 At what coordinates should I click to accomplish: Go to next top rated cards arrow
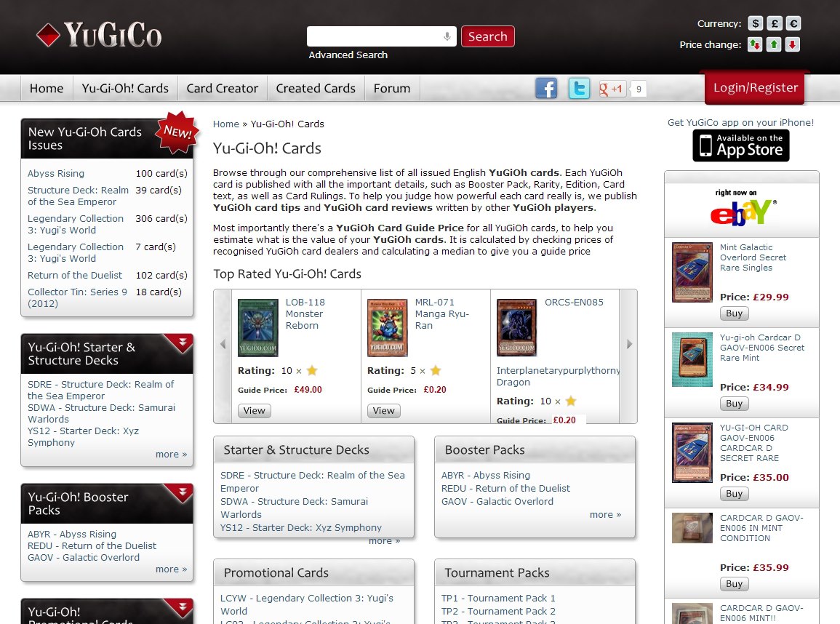(629, 345)
